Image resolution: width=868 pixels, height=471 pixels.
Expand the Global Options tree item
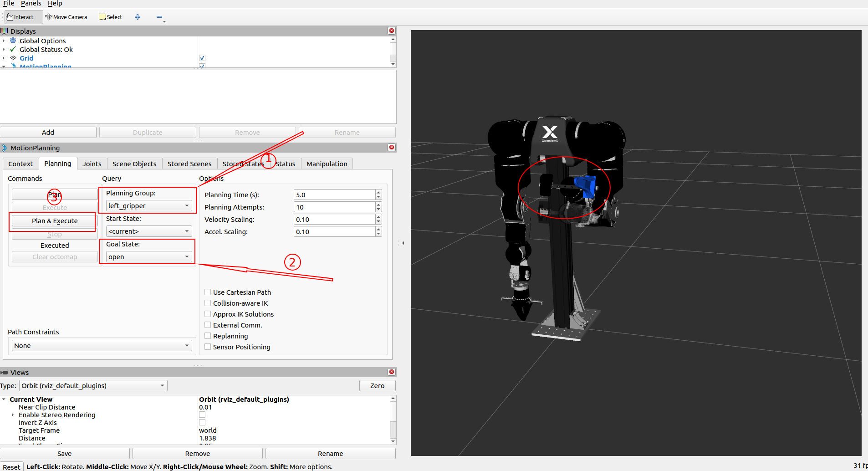click(4, 41)
